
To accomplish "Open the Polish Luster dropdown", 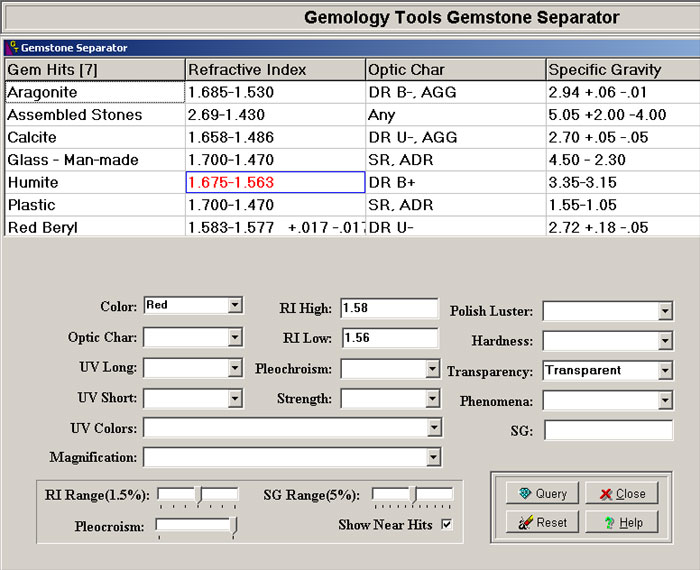I will click(665, 311).
